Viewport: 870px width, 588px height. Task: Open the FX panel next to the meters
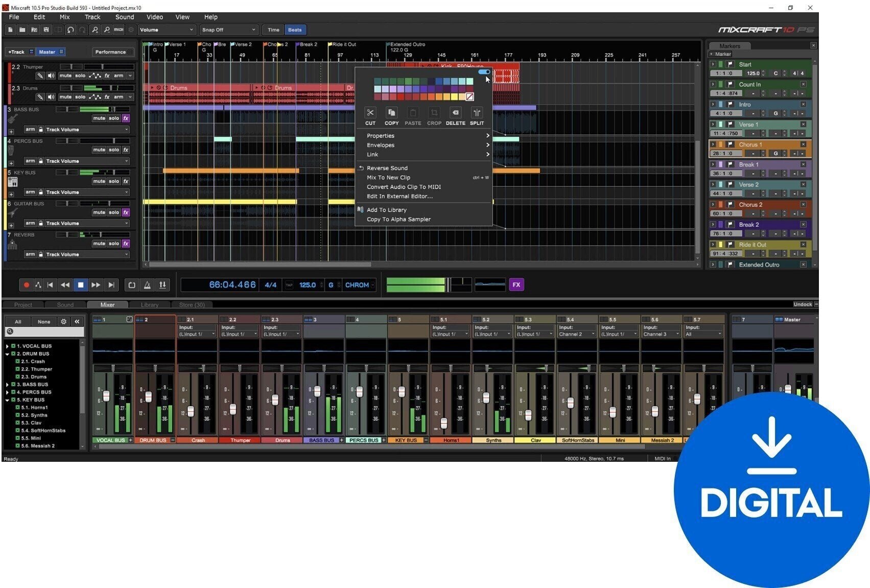pos(517,285)
